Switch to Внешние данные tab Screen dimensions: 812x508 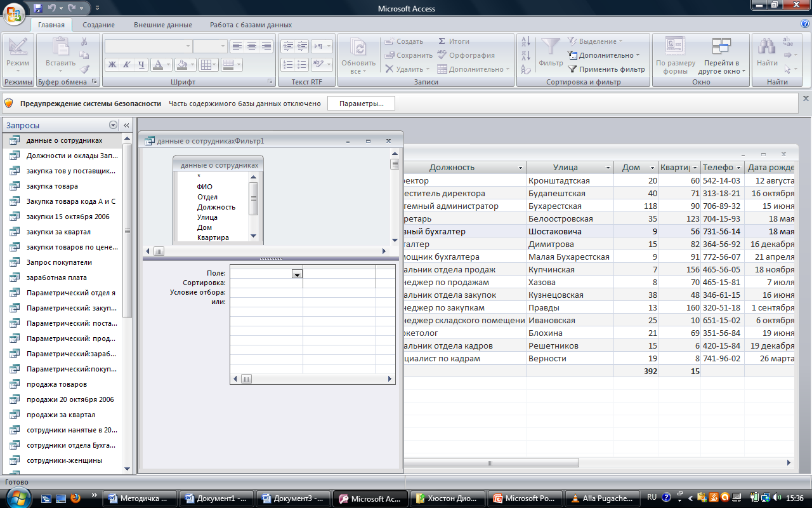coord(163,25)
